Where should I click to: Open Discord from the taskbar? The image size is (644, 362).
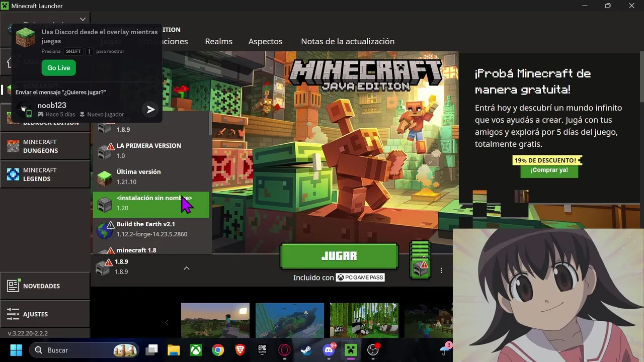(x=329, y=350)
